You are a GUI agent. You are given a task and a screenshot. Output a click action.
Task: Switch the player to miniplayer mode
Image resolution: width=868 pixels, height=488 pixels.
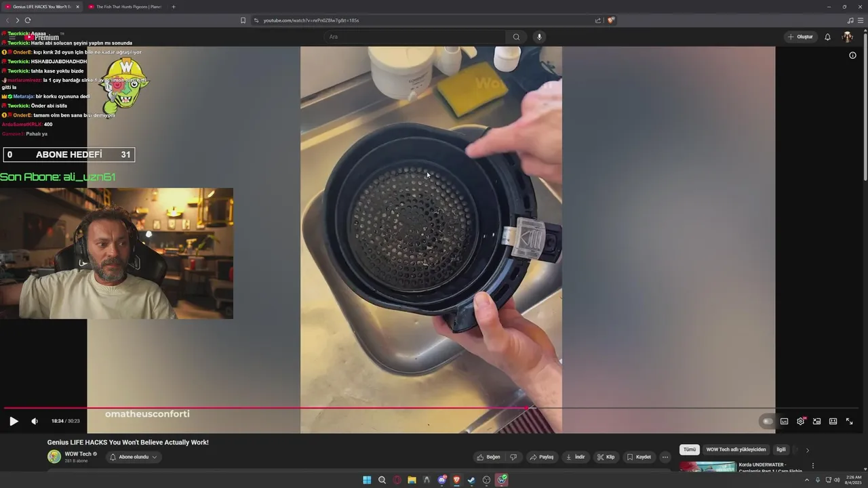coord(816,421)
